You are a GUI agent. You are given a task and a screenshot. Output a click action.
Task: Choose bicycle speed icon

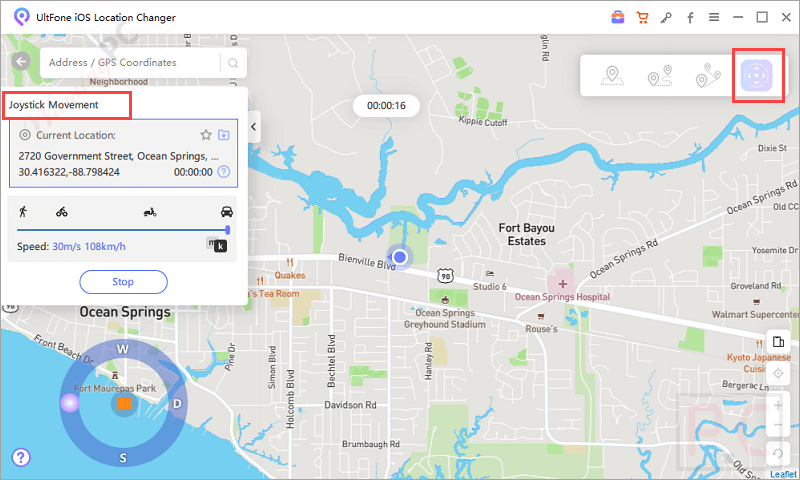click(x=62, y=212)
